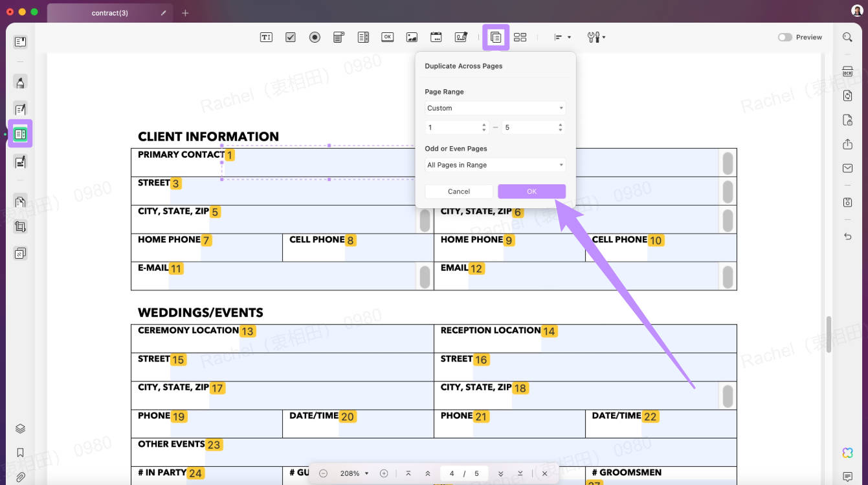Rename tab using the pencil icon
This screenshot has width=868, height=485.
tap(163, 13)
